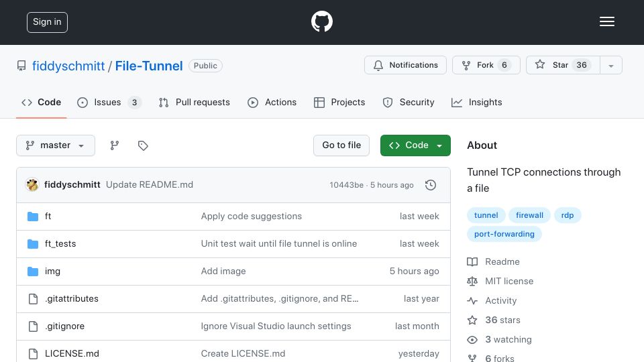Open the hamburger navigation menu
This screenshot has width=644, height=362.
(606, 21)
